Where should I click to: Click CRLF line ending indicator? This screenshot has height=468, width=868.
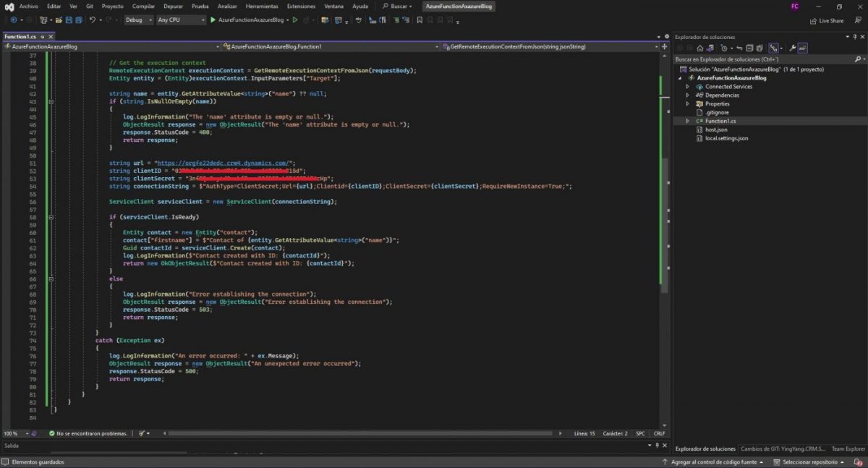659,433
